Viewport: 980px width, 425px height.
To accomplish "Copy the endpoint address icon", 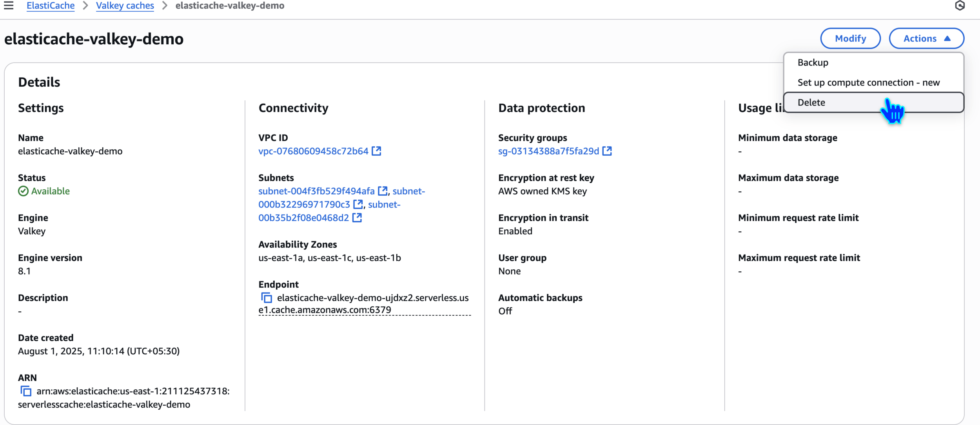I will [267, 298].
